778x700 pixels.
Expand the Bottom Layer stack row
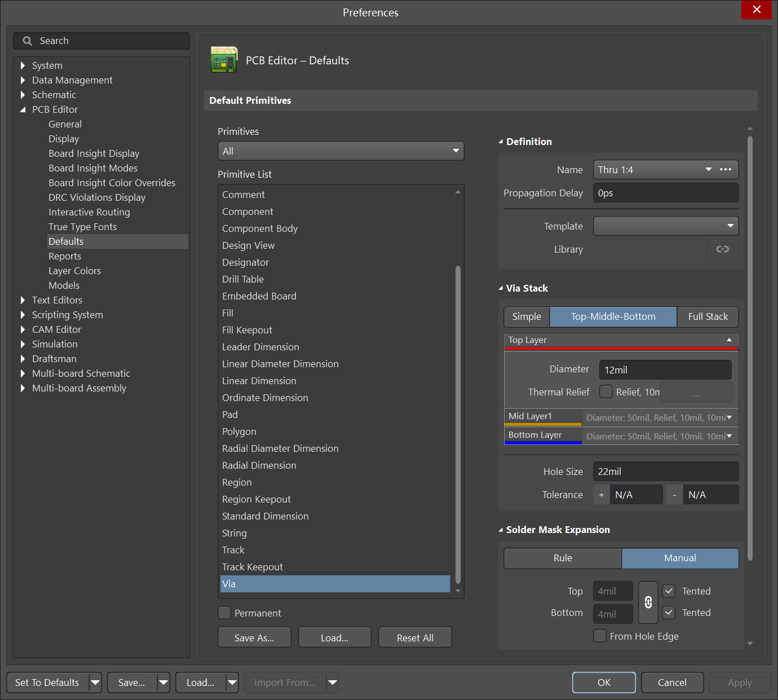click(729, 436)
